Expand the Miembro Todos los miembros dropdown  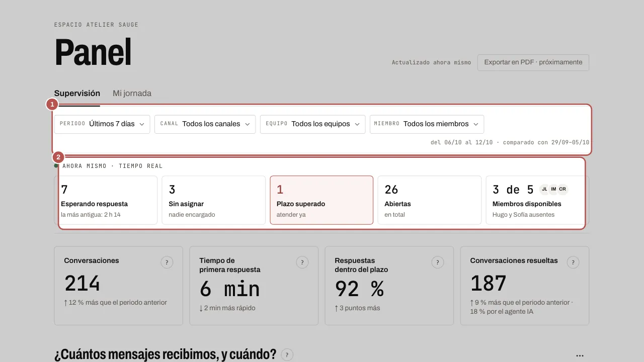point(427,124)
